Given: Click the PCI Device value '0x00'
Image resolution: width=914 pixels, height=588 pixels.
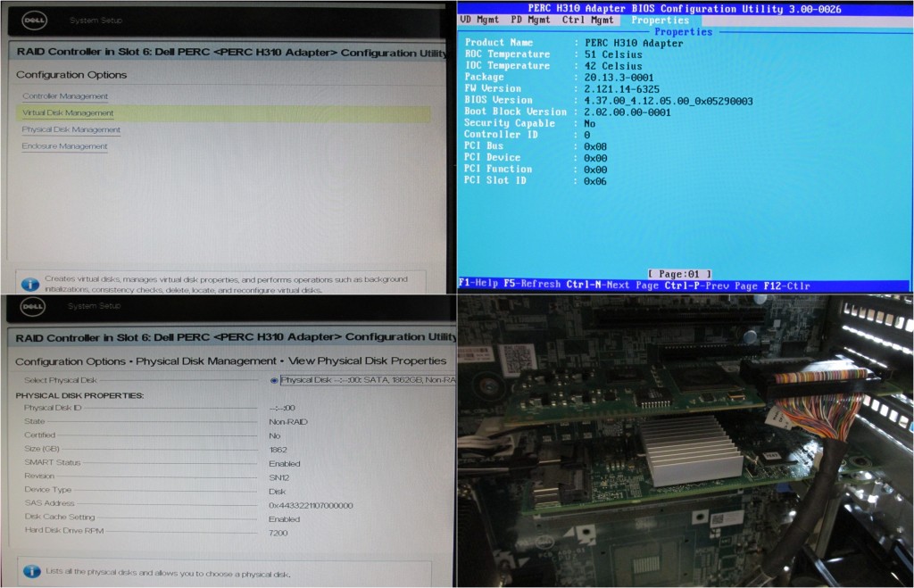Looking at the screenshot, I should click(595, 159).
